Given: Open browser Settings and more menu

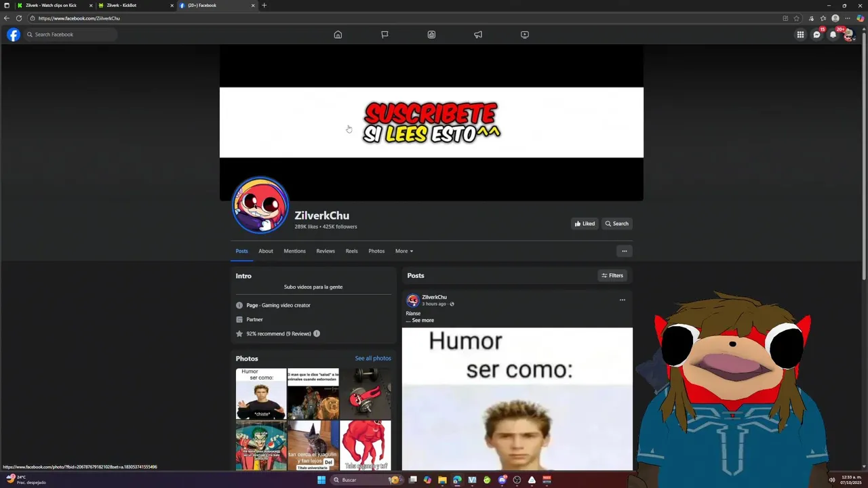Looking at the screenshot, I should pos(848,18).
